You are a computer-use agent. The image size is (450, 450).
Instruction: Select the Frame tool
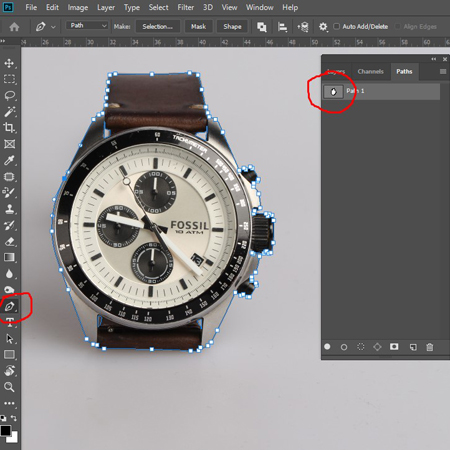pyautogui.click(x=9, y=144)
